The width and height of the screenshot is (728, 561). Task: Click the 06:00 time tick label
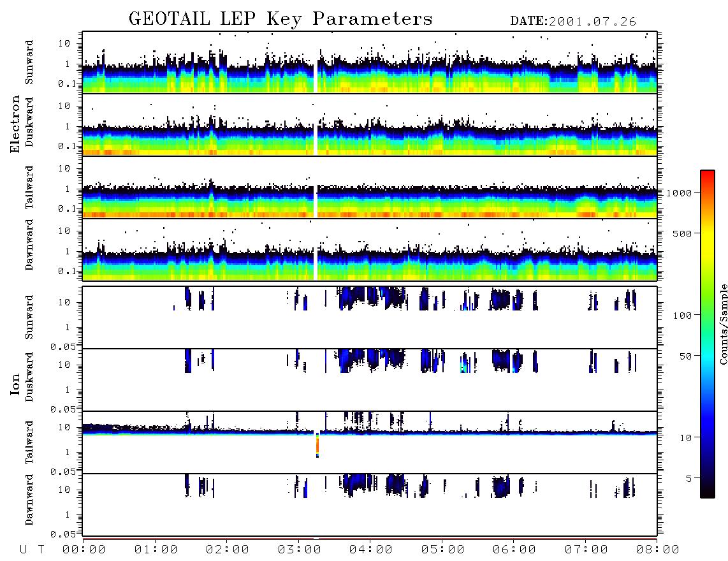514,550
